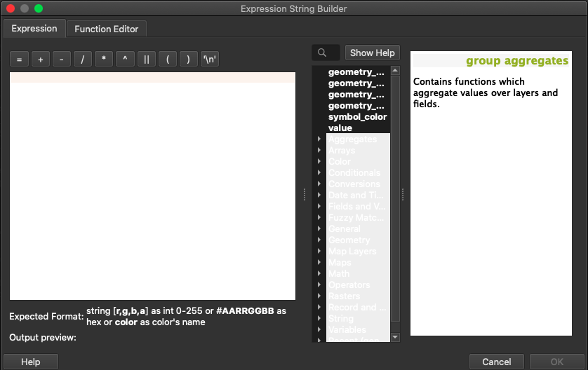Expand the Aggregates function group

(319, 139)
